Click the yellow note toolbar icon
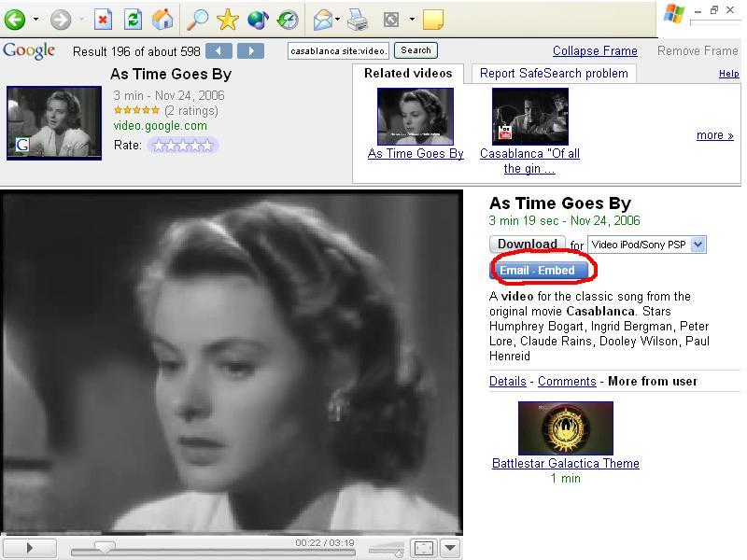747x560 pixels. coord(433,20)
